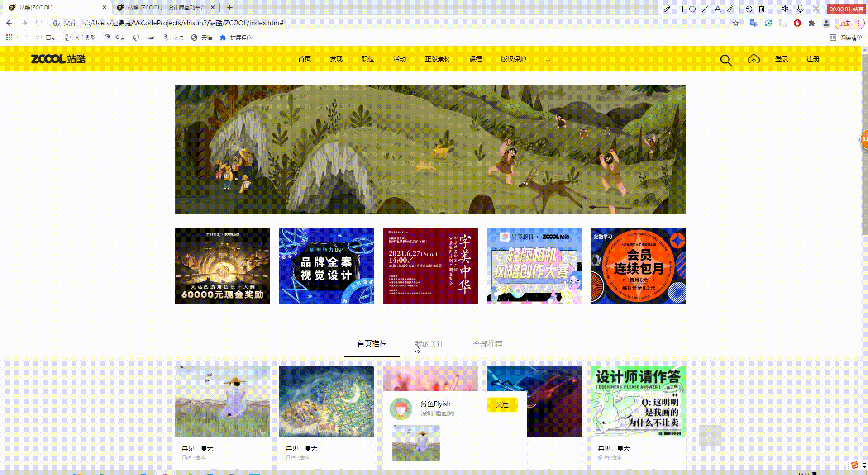Stop the recording with the red 结束 button
This screenshot has height=475, width=868.
coord(847,9)
